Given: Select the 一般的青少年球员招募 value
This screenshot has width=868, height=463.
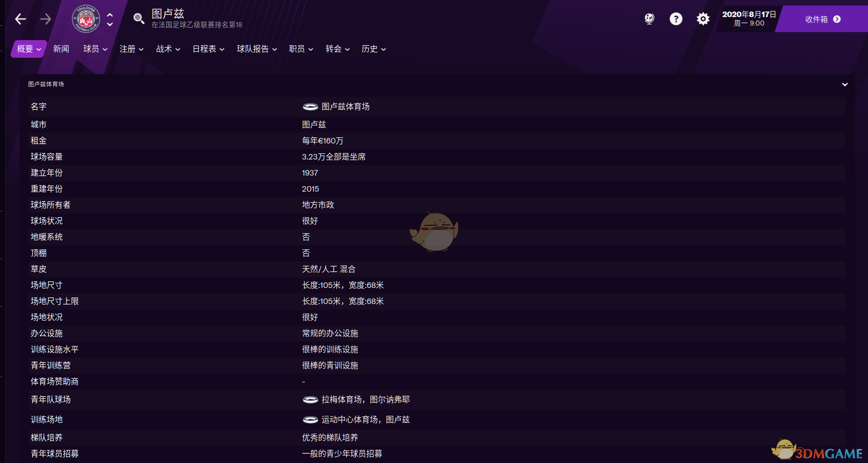Looking at the screenshot, I should 342,453.
